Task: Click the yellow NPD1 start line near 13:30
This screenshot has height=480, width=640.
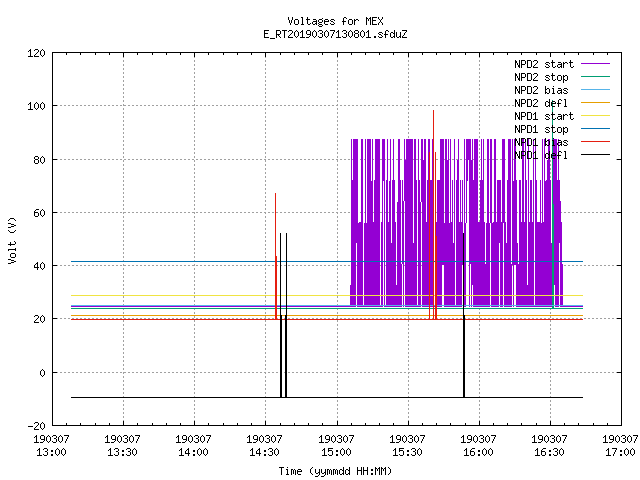Action: tap(123, 295)
